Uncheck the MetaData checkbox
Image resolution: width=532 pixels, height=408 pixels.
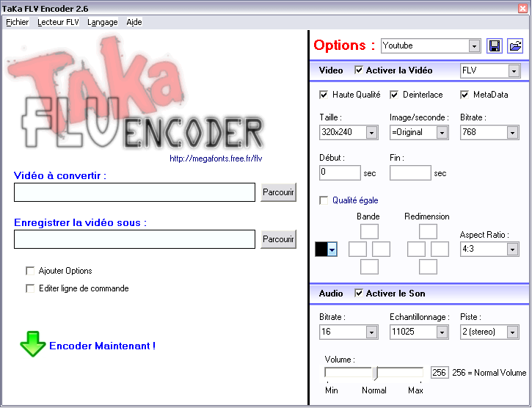[464, 95]
